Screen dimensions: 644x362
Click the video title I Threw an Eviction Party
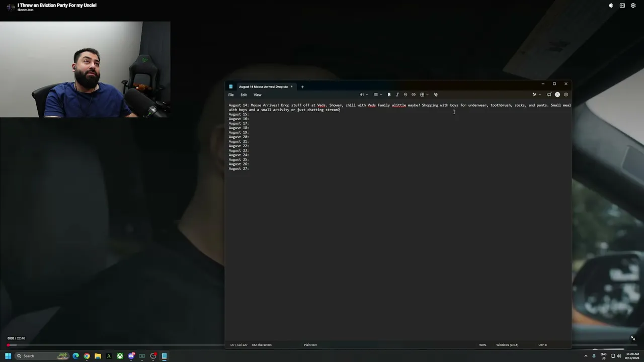tap(57, 5)
